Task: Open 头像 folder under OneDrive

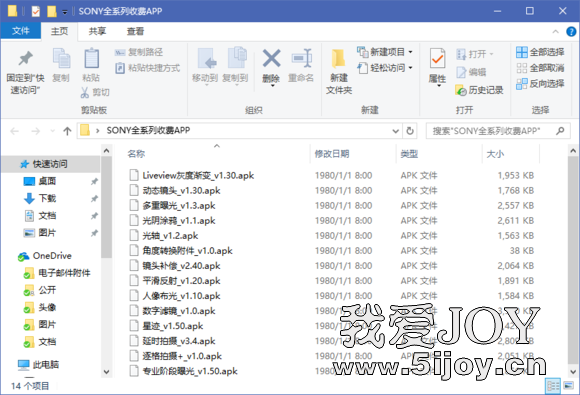Action: [47, 308]
